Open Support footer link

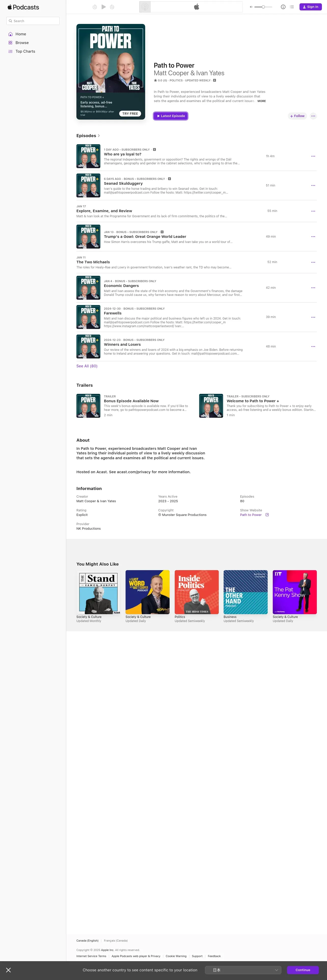click(x=197, y=956)
